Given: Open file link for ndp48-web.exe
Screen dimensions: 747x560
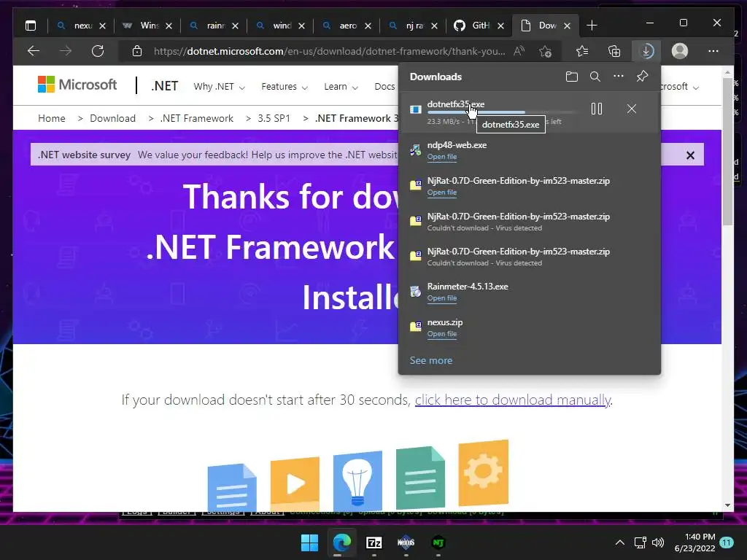Looking at the screenshot, I should [441, 157].
